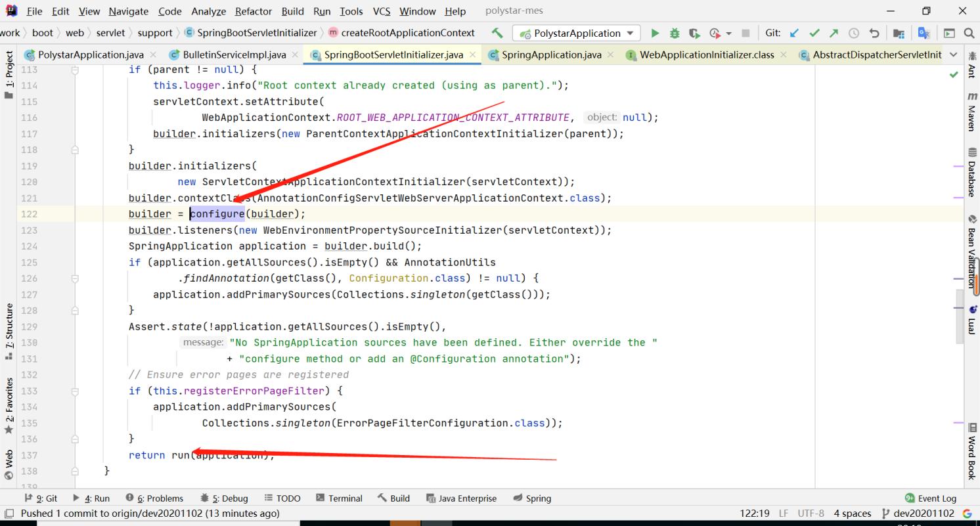
Task: Click cursor position 122:19 in status bar
Action: (755, 514)
